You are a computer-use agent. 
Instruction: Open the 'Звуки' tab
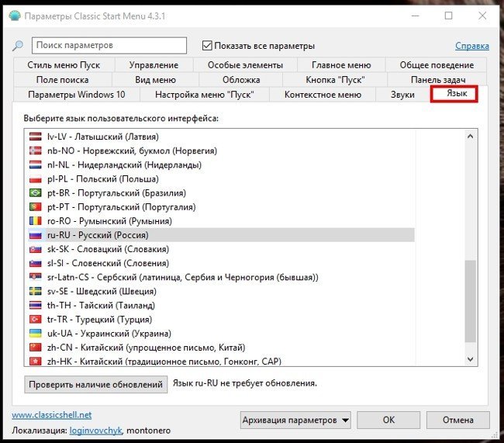[x=402, y=95]
